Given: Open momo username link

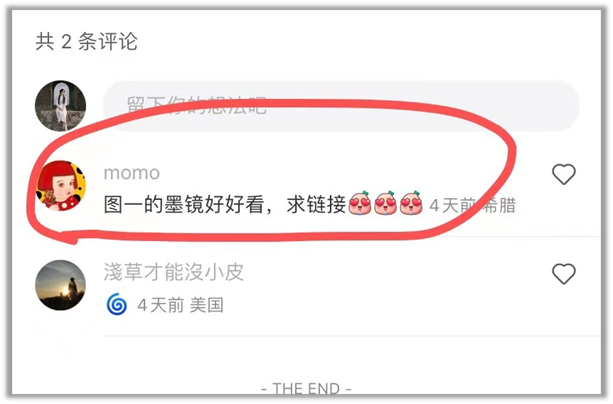Looking at the screenshot, I should (132, 173).
